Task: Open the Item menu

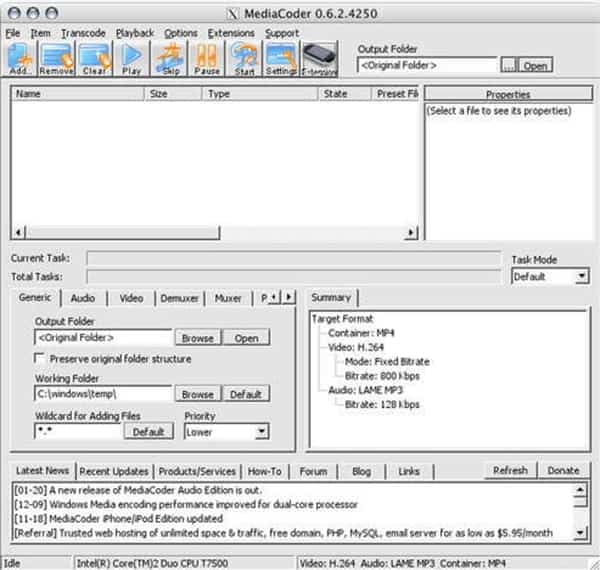Action: pyautogui.click(x=41, y=33)
